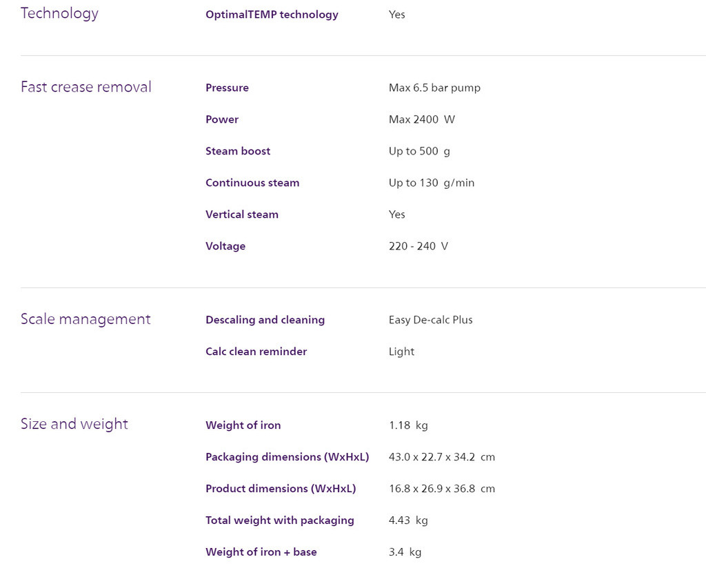Image resolution: width=706 pixels, height=588 pixels.
Task: Click the Size and weight heading
Action: point(74,424)
